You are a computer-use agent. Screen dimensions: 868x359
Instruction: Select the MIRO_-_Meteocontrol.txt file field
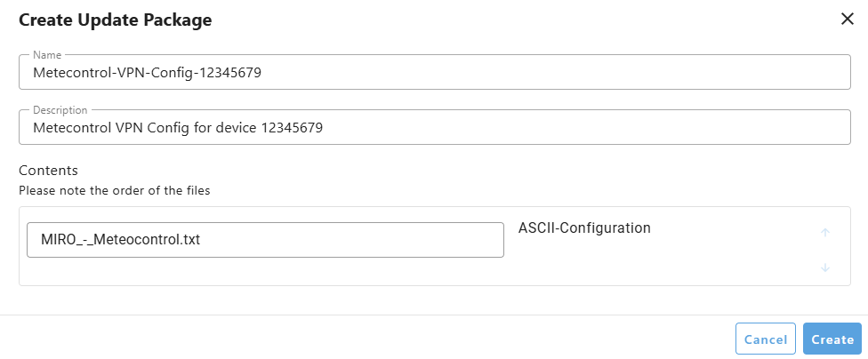click(x=265, y=240)
